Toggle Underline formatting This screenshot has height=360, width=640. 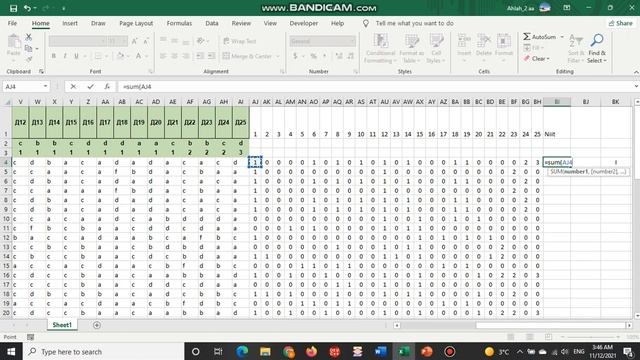click(x=76, y=56)
